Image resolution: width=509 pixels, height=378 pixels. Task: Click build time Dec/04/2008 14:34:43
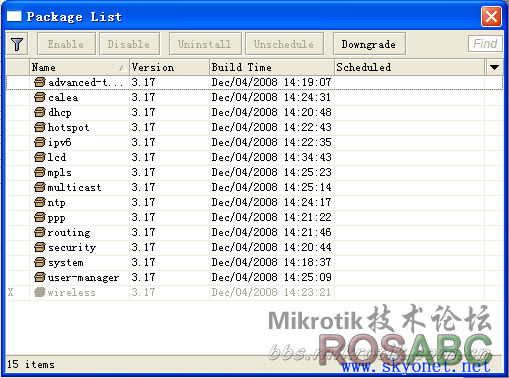(x=271, y=157)
